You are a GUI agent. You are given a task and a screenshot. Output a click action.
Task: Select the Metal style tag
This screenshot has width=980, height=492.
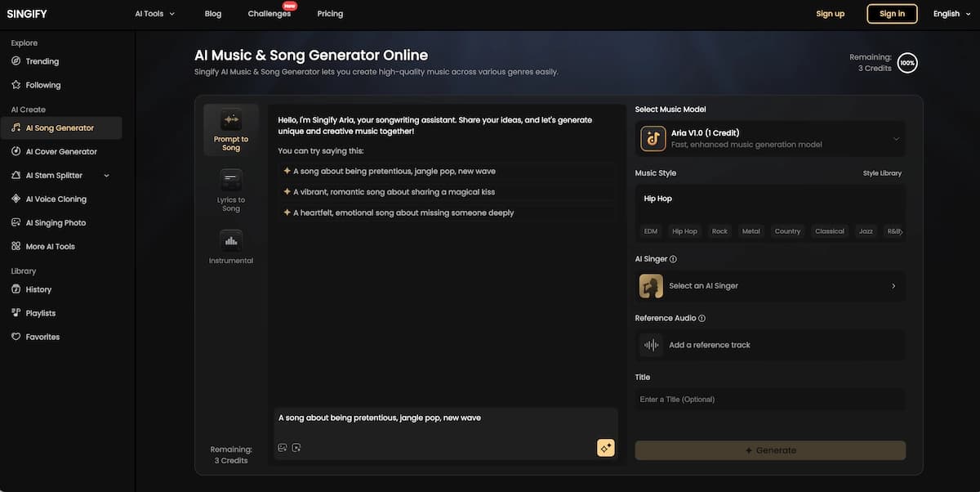[751, 231]
